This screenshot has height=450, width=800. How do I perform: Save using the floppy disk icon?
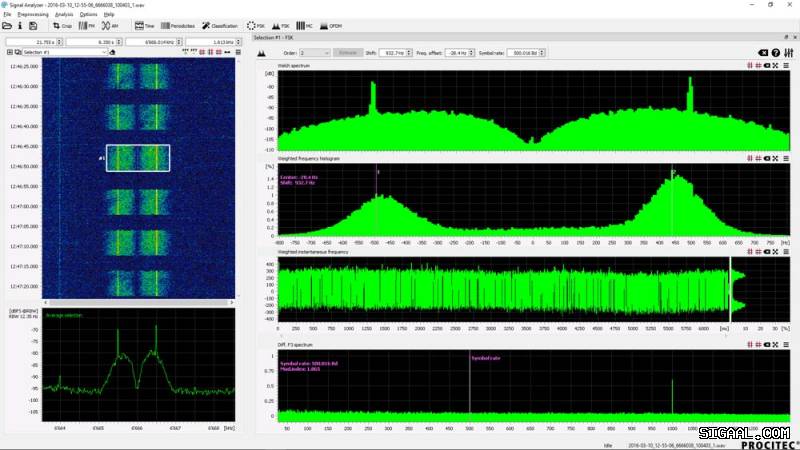(x=33, y=26)
